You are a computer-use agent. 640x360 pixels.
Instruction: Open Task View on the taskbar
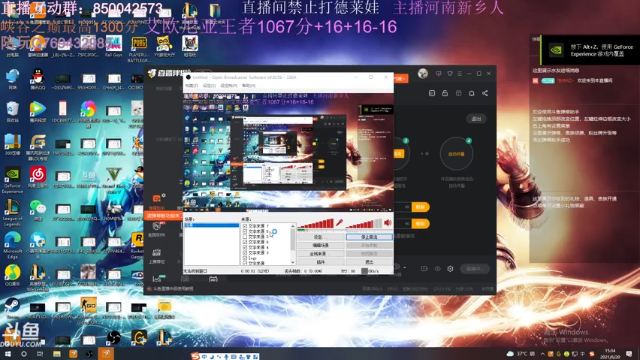pyautogui.click(x=40, y=354)
